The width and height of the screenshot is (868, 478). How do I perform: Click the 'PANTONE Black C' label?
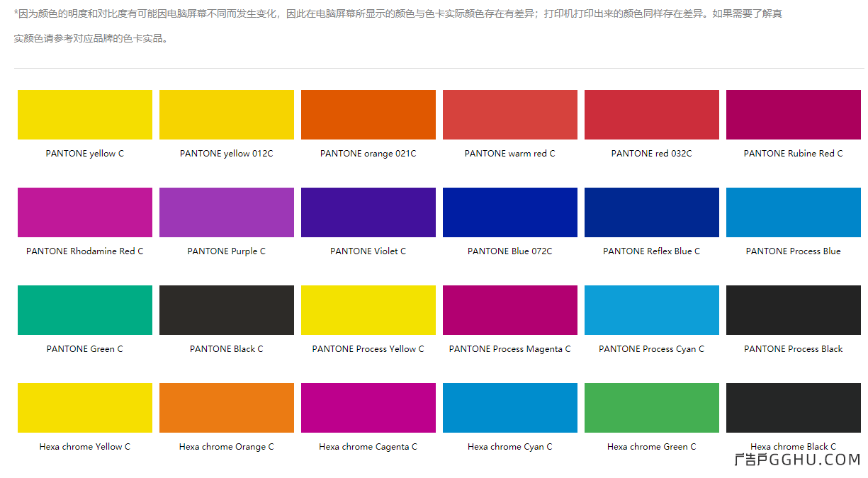227,349
